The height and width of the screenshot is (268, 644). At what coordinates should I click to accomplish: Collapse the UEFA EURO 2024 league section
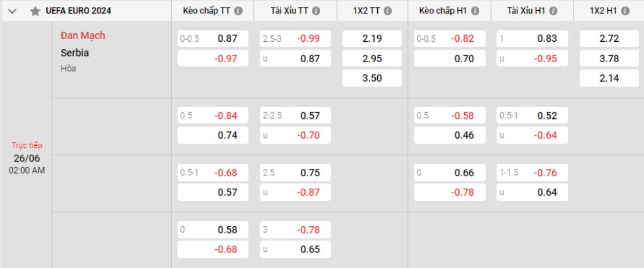click(x=13, y=11)
